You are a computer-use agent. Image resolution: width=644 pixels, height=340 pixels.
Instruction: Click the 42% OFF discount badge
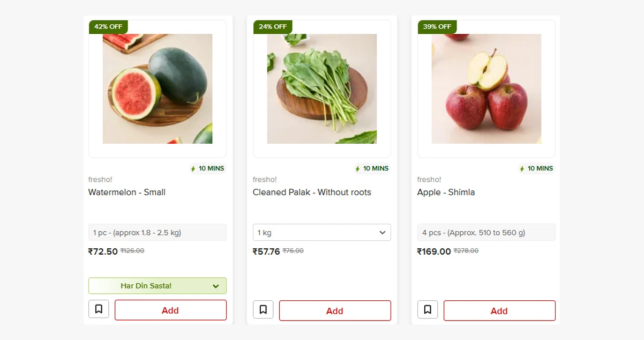tap(108, 27)
